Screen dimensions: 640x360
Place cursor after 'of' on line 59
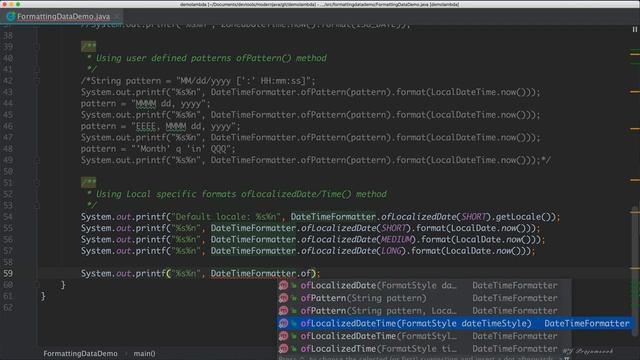point(311,273)
